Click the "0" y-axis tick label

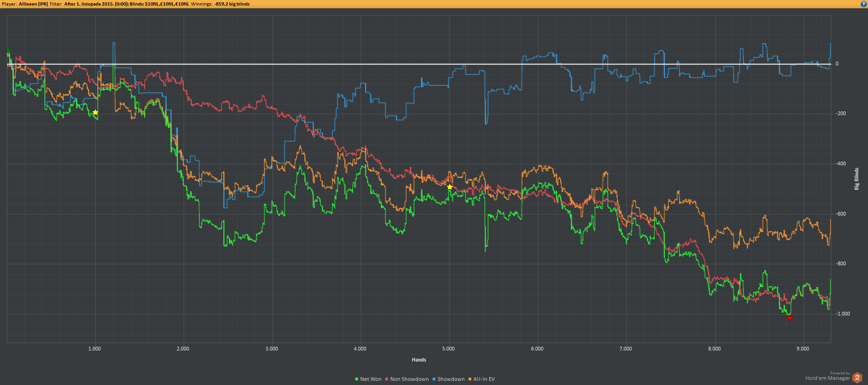pos(837,64)
